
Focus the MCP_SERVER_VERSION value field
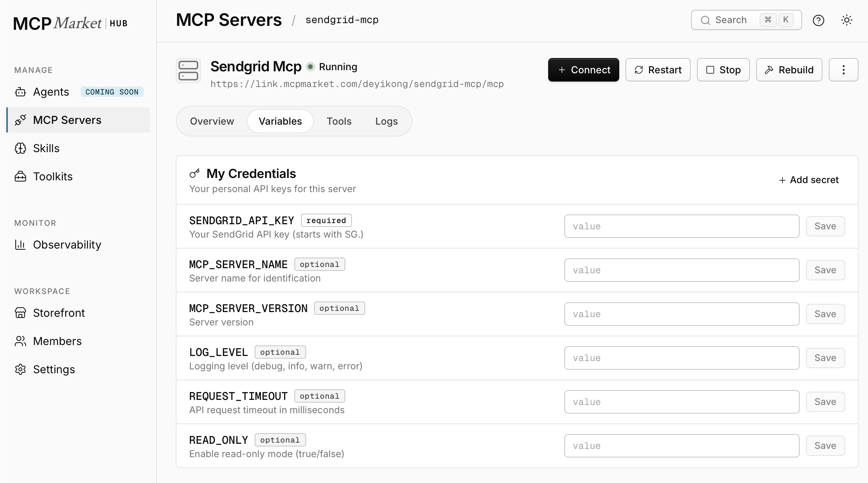[x=682, y=314]
